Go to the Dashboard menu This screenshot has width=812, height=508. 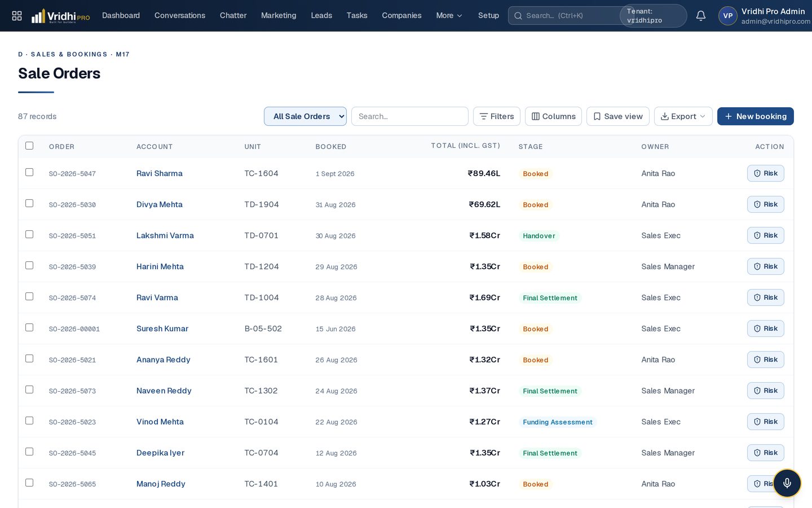pos(121,16)
